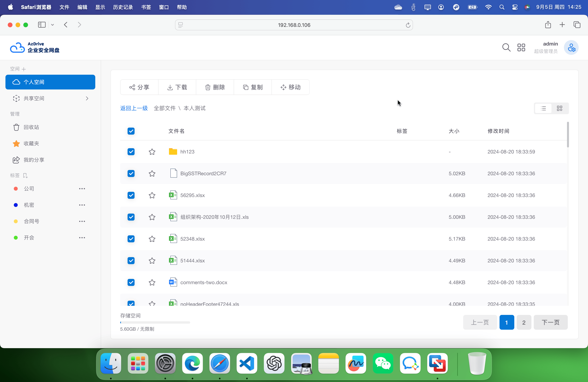Add new tag icon beside 标签
The height and width of the screenshot is (382, 588).
pyautogui.click(x=25, y=175)
